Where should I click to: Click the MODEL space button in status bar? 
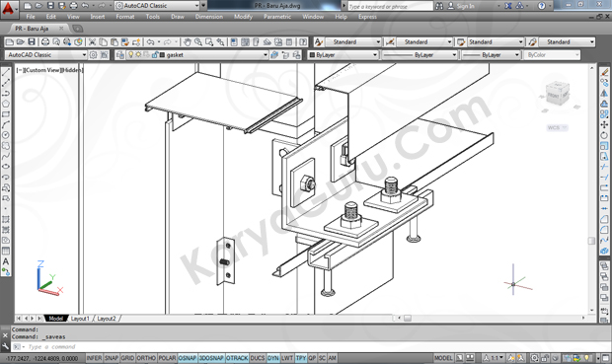pos(443,358)
